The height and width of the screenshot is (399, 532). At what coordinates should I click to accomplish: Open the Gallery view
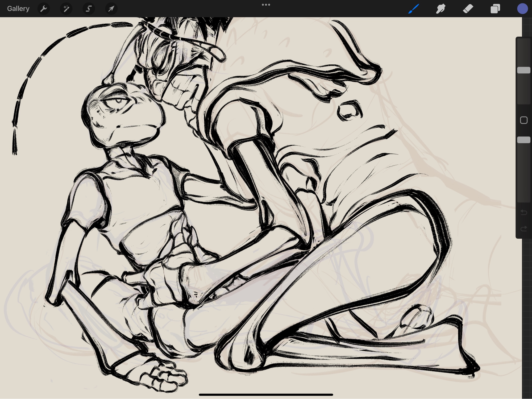pos(18,9)
